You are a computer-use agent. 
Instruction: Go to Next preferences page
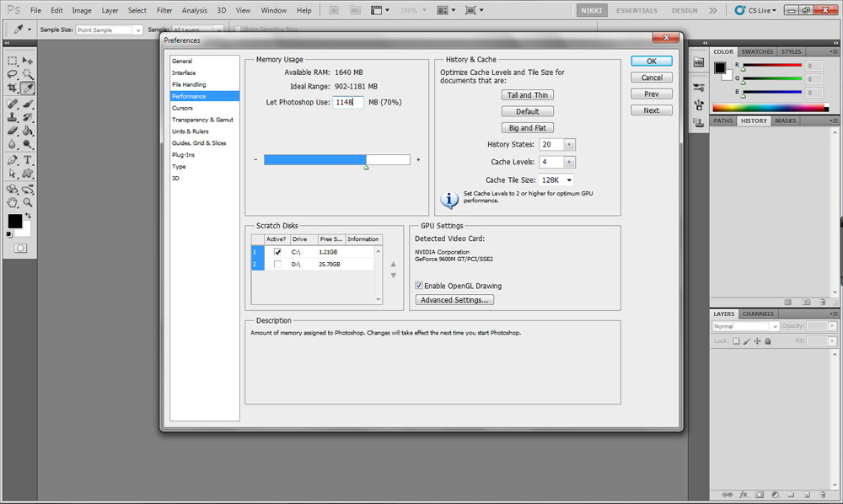click(652, 110)
